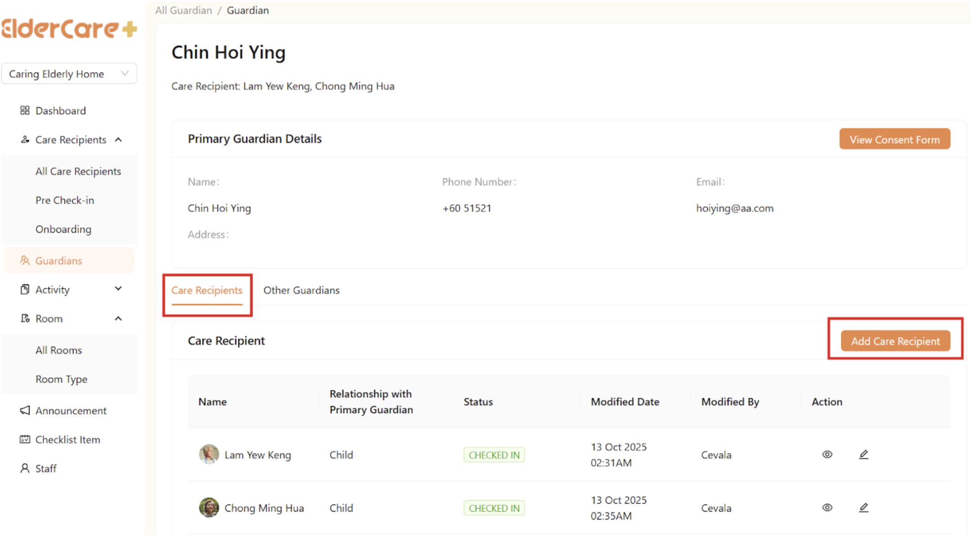Open the edit pencil for Chong Ming Hua
This screenshot has width=980, height=544.
click(x=863, y=508)
